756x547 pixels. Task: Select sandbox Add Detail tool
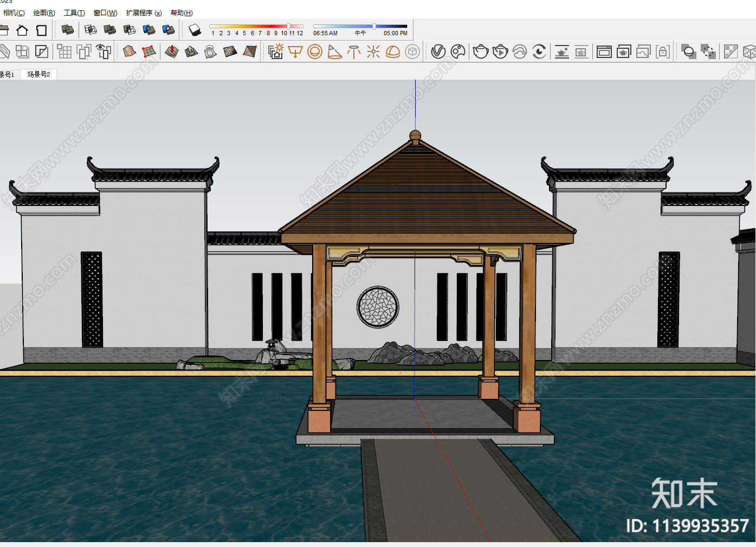click(x=230, y=52)
